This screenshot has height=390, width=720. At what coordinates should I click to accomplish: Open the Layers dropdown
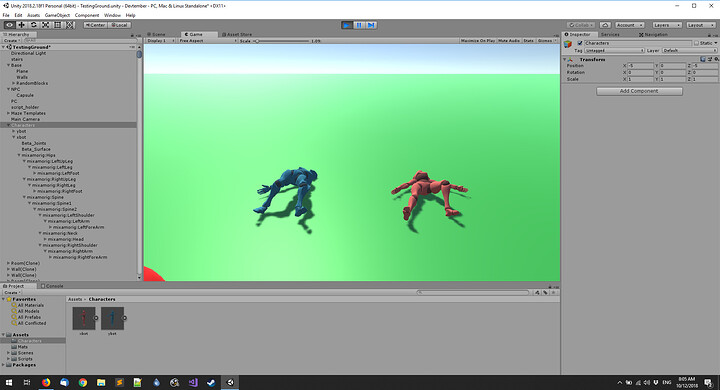point(667,25)
